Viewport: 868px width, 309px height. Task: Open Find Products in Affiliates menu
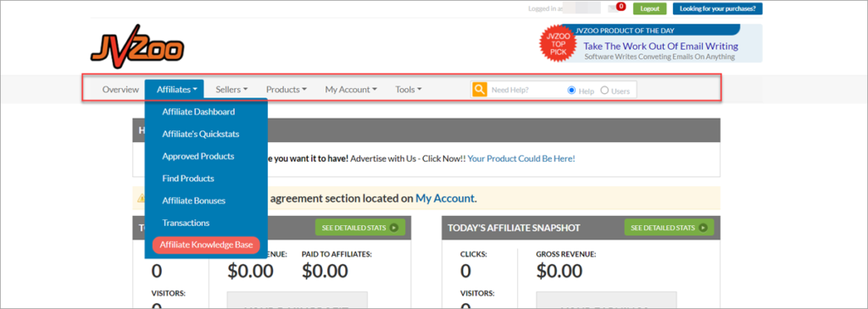tap(188, 179)
